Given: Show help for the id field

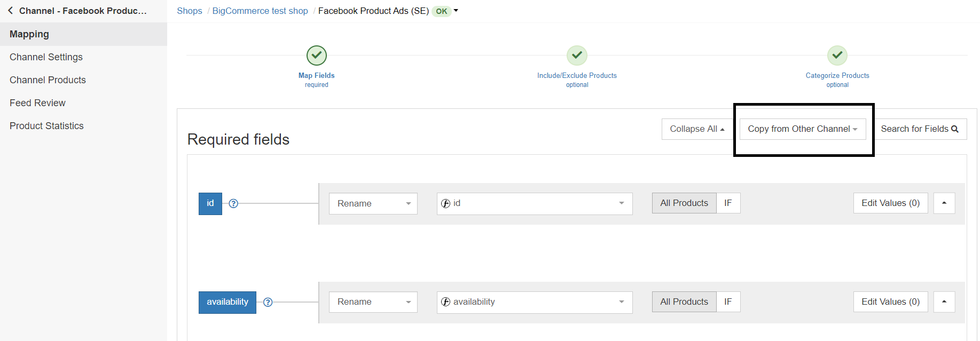Looking at the screenshot, I should pyautogui.click(x=233, y=203).
